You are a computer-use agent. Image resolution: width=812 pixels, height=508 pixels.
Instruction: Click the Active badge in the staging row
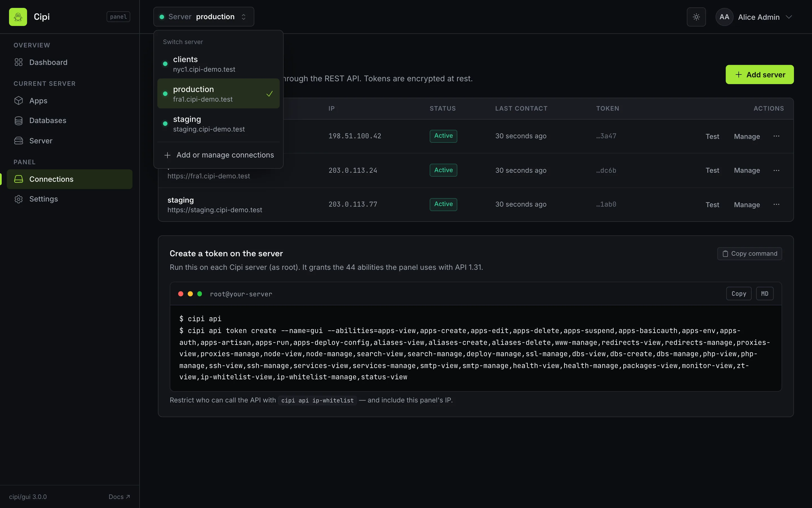[x=443, y=204]
